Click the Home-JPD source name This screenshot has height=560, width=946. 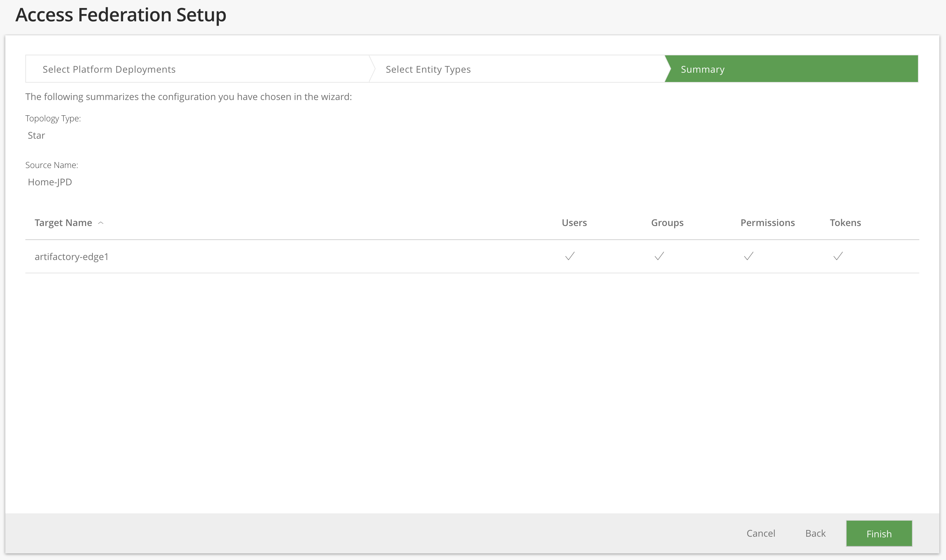point(50,182)
